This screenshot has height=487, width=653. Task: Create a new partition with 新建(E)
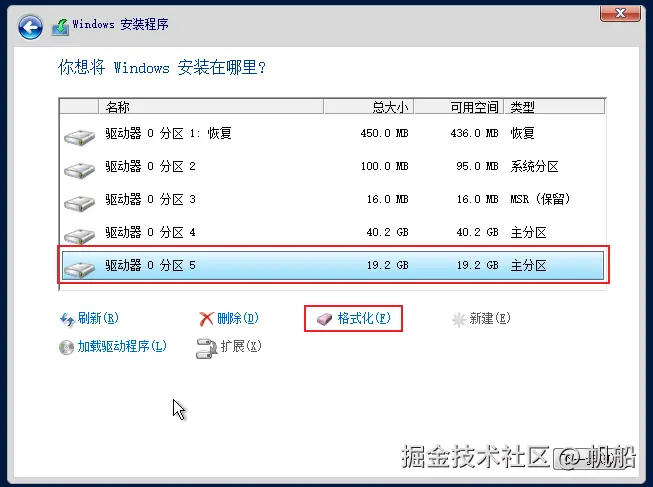490,318
